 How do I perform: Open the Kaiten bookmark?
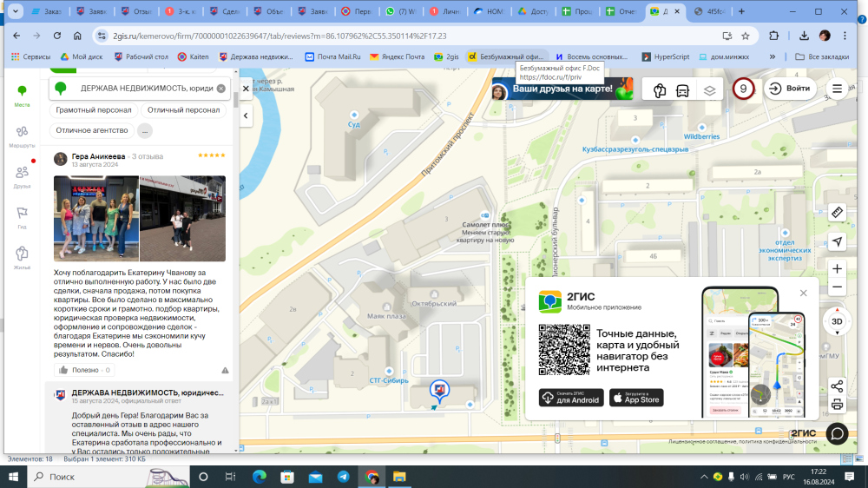pos(194,56)
